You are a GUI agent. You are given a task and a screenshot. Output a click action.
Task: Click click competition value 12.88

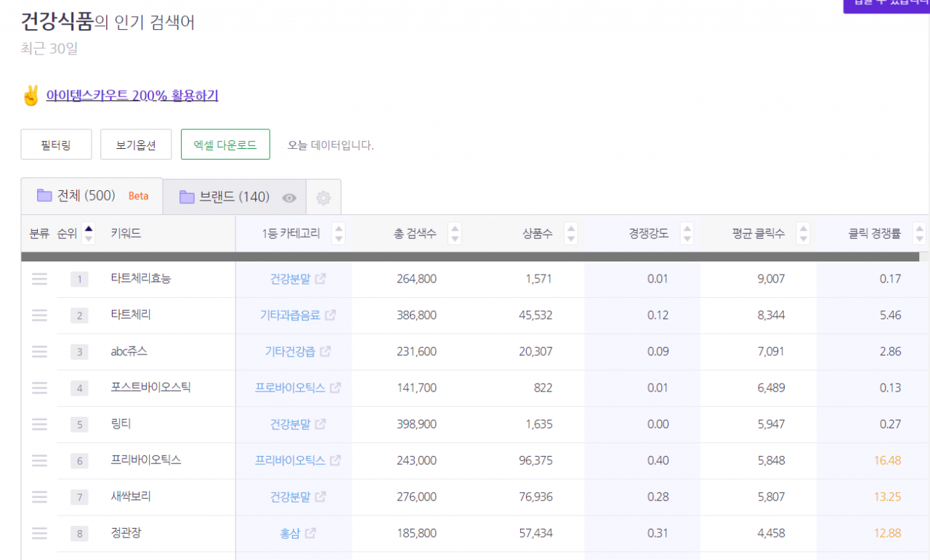click(888, 533)
